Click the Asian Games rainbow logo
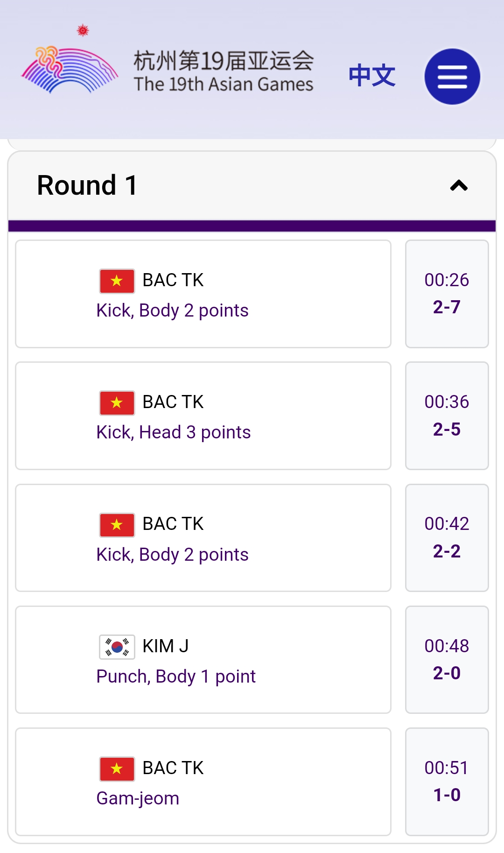The width and height of the screenshot is (504, 853). pos(70,70)
